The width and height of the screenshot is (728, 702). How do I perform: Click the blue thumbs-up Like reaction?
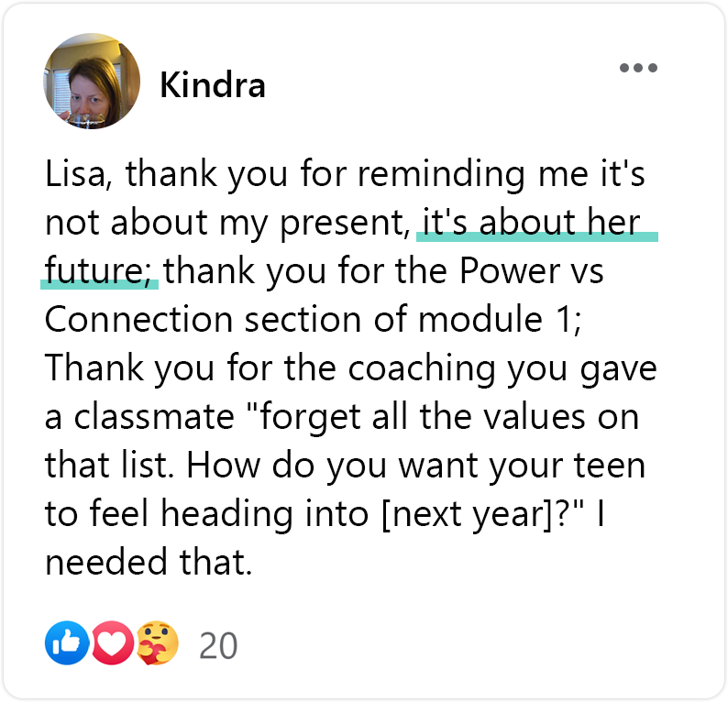point(66,644)
